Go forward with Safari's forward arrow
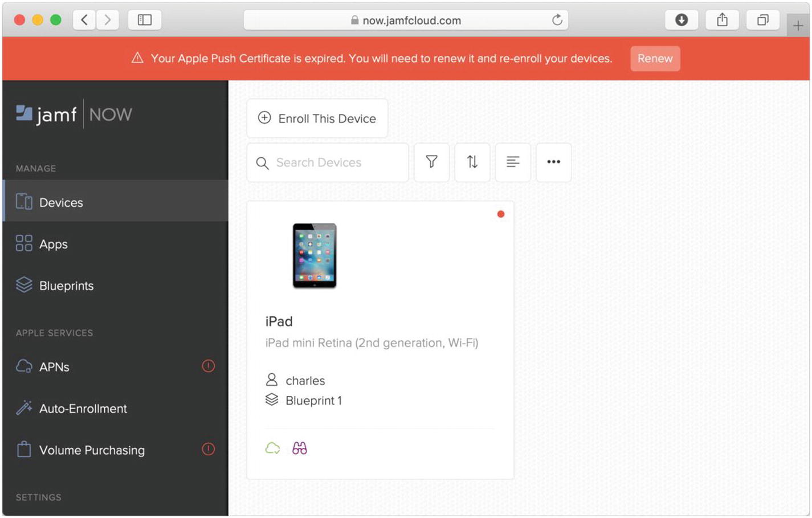This screenshot has height=518, width=812. pos(107,20)
